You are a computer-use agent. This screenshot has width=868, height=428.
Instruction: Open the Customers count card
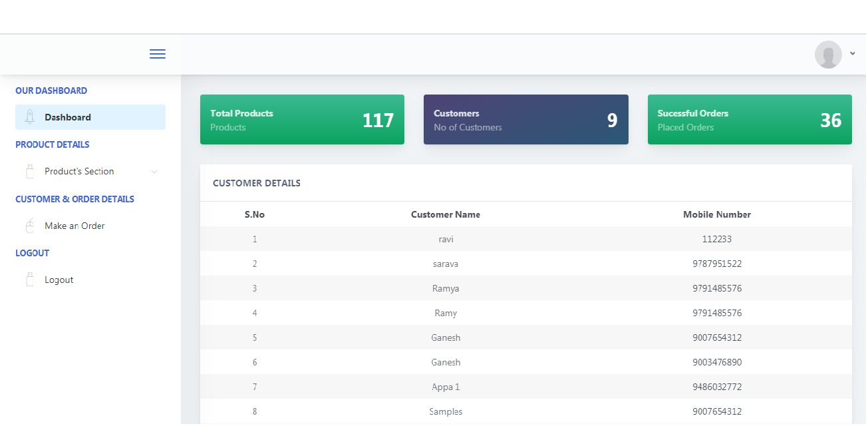click(525, 120)
